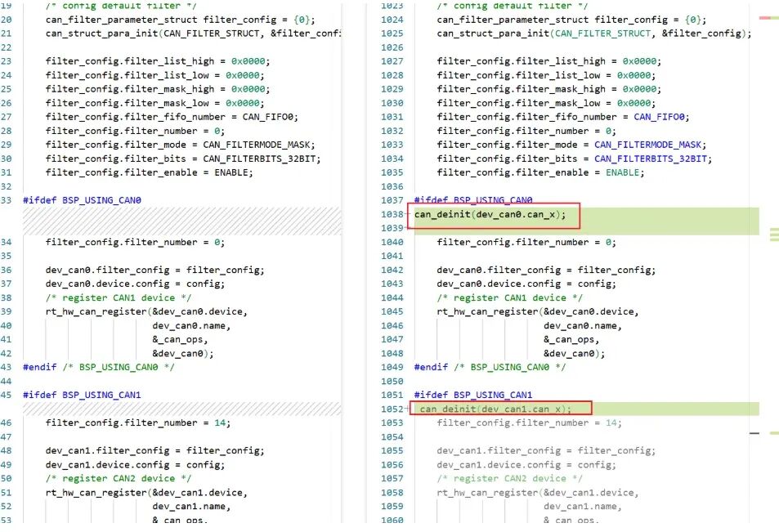
Task: Click filter_number = 14 on line 46
Action: 137,422
